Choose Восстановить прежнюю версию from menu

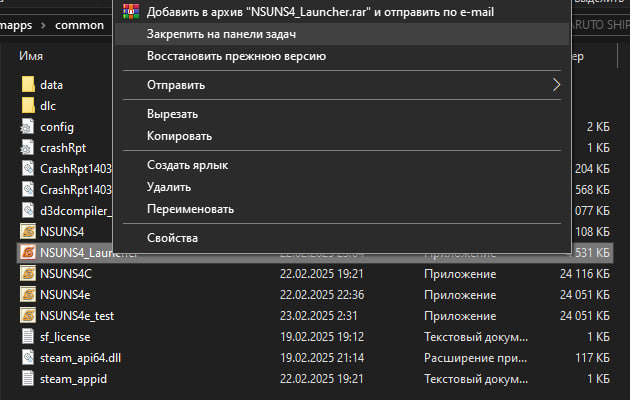(x=236, y=56)
